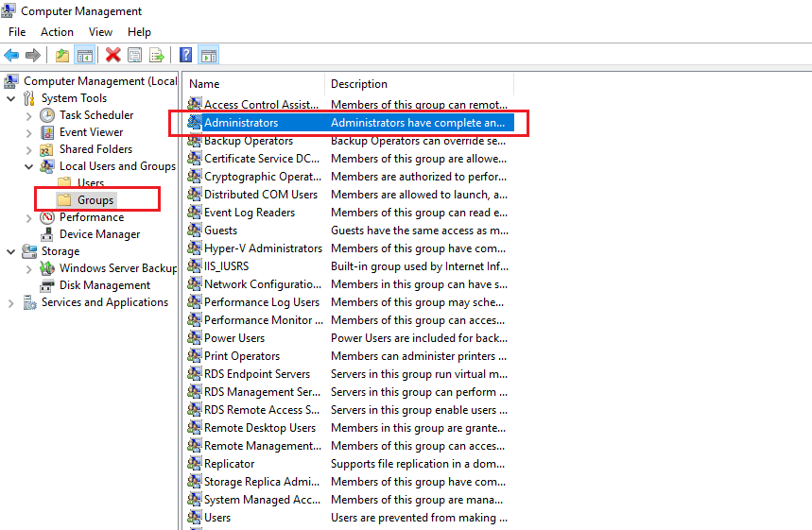Select Computer Management (Local) root node
This screenshot has width=812, height=530.
pos(100,81)
